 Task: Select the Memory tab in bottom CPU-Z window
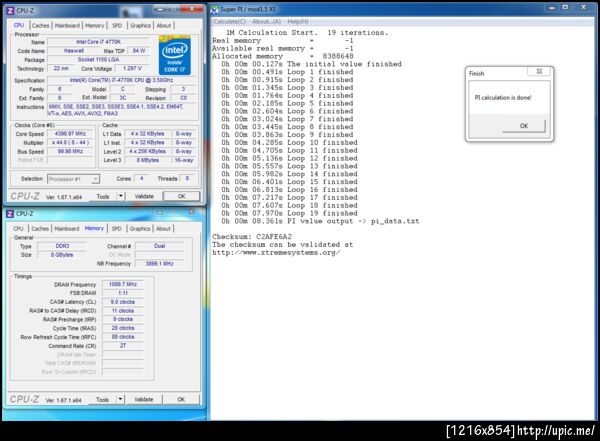(94, 228)
